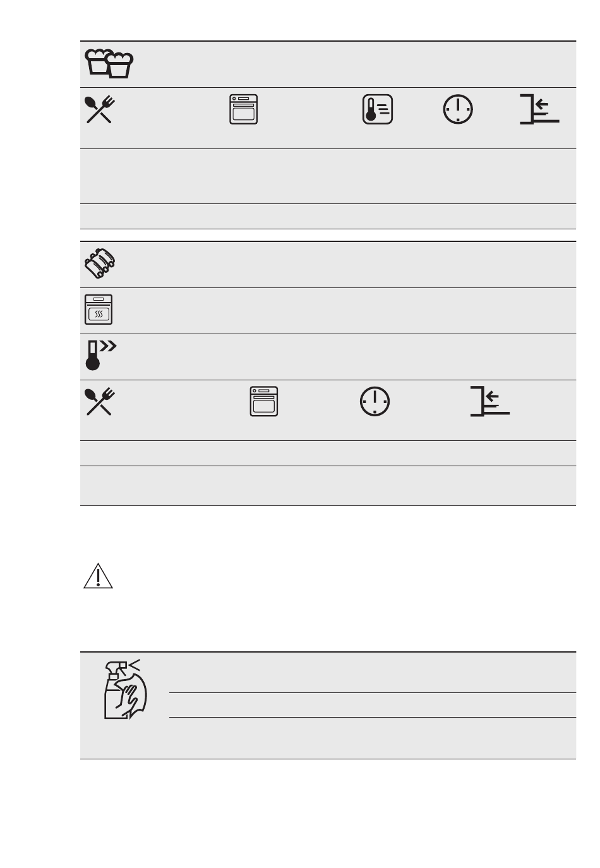
Task: Click the fast heat-up thermometer with arrows
Action: click(101, 355)
